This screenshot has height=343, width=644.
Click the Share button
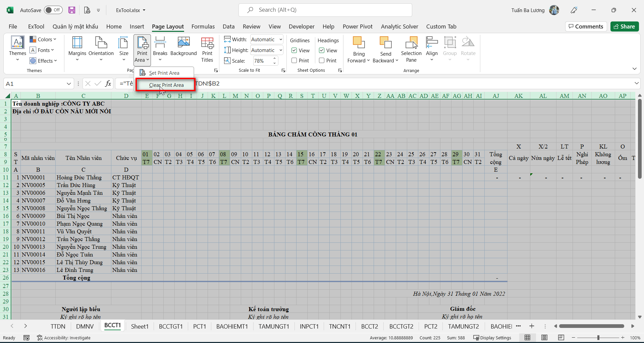624,26
